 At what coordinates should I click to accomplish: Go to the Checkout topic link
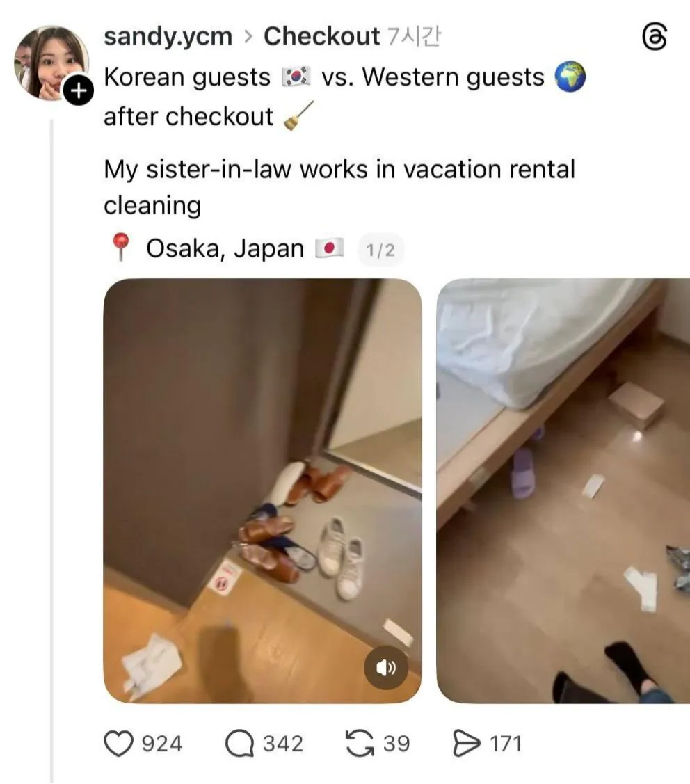pyautogui.click(x=321, y=36)
